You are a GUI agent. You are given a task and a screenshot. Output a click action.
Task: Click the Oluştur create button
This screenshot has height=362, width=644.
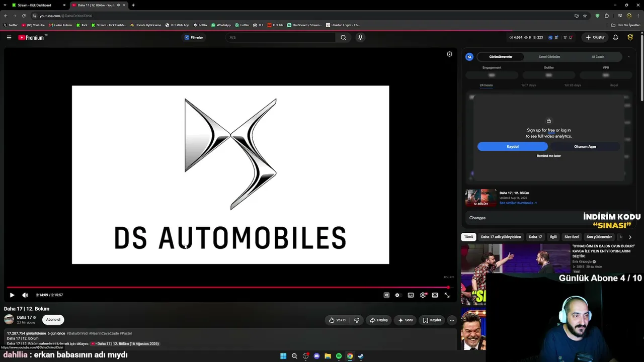tap(595, 37)
